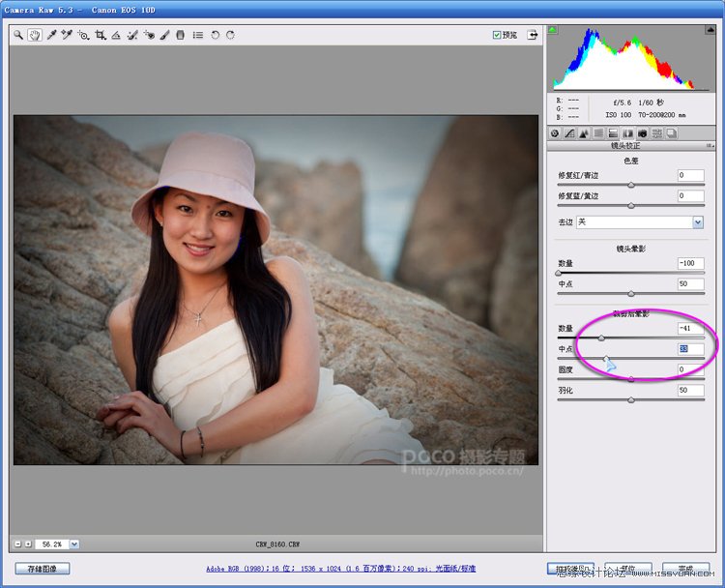Toggle shadow clipping warning in histogram

(x=552, y=30)
